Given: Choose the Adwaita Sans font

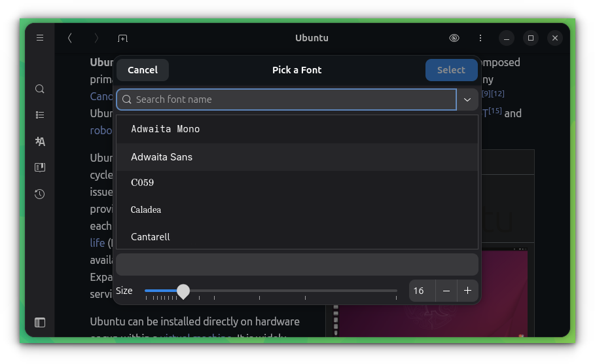Looking at the screenshot, I should pos(297,157).
